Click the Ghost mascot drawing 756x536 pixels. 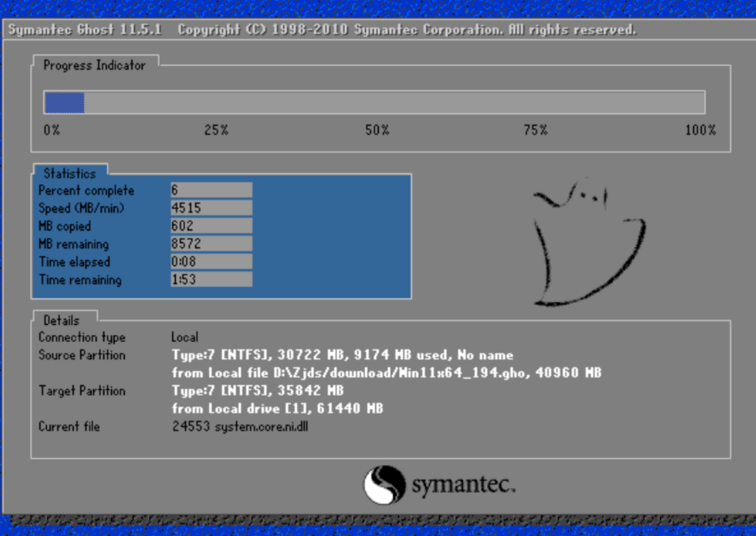pyautogui.click(x=588, y=242)
